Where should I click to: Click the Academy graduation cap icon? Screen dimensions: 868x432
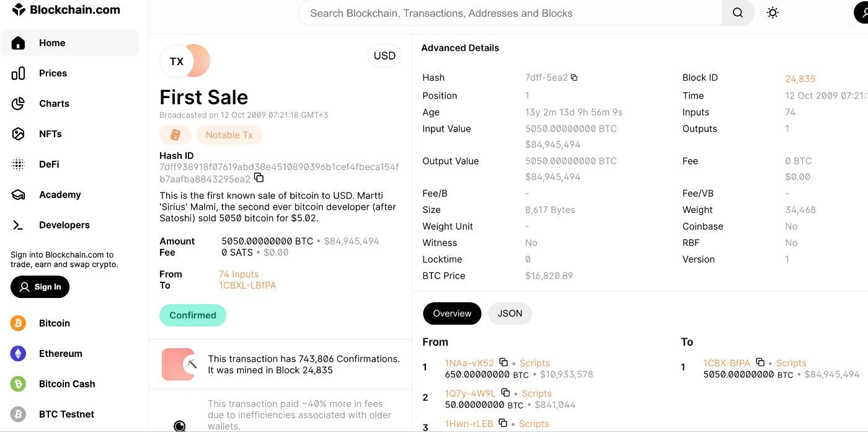click(18, 195)
